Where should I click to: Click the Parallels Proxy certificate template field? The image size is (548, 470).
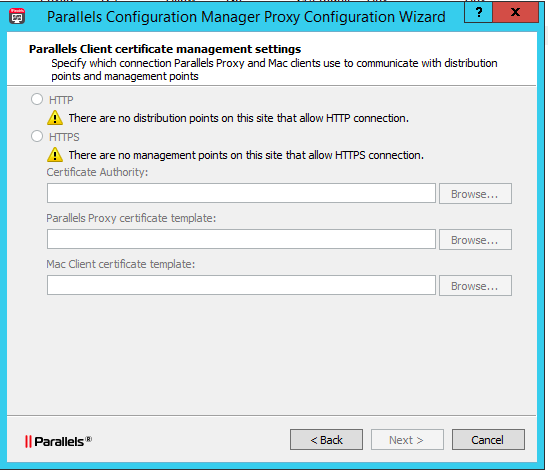pyautogui.click(x=241, y=239)
